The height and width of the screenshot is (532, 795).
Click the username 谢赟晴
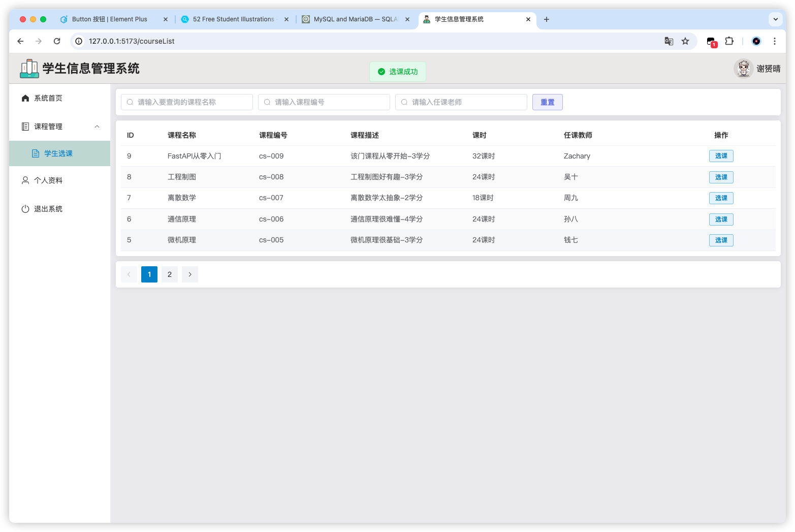click(769, 69)
